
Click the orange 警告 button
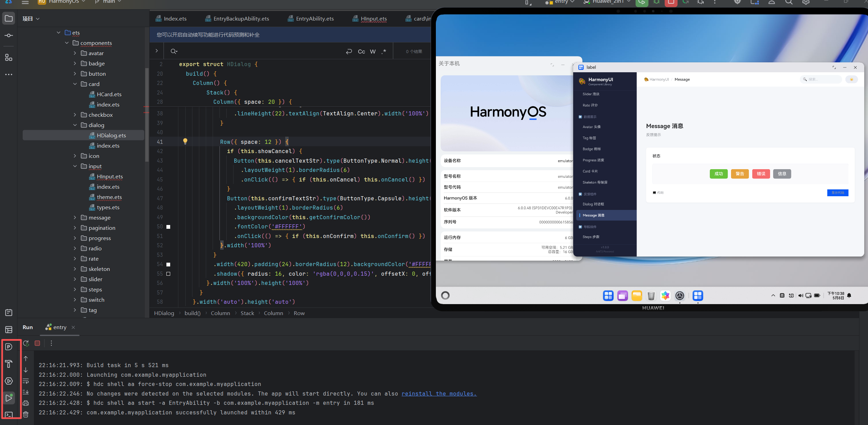click(740, 174)
